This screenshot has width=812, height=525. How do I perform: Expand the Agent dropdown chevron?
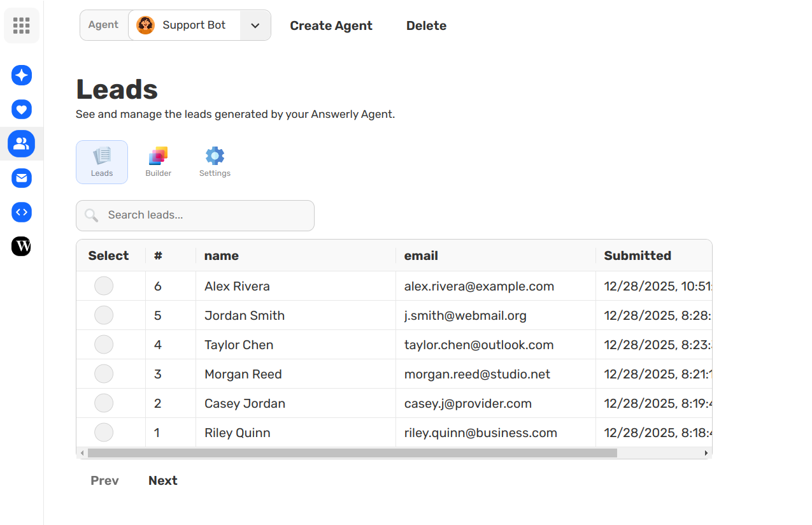tap(255, 25)
